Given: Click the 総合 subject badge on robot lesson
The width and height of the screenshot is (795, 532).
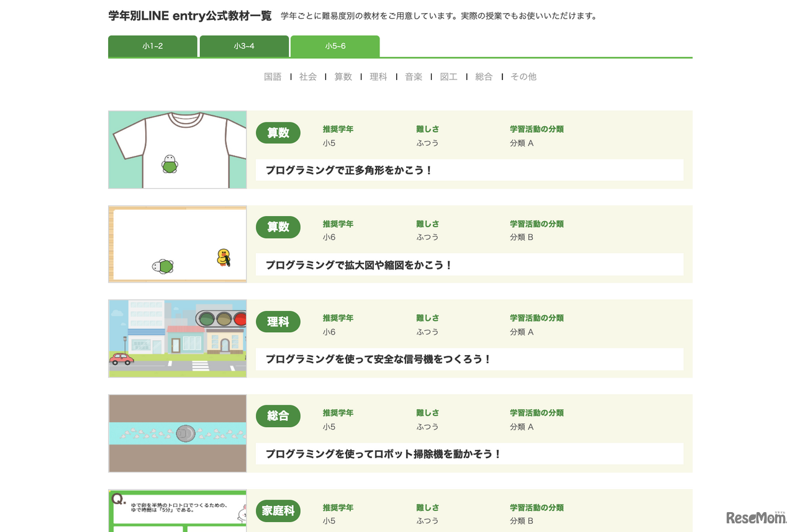Looking at the screenshot, I should click(278, 416).
